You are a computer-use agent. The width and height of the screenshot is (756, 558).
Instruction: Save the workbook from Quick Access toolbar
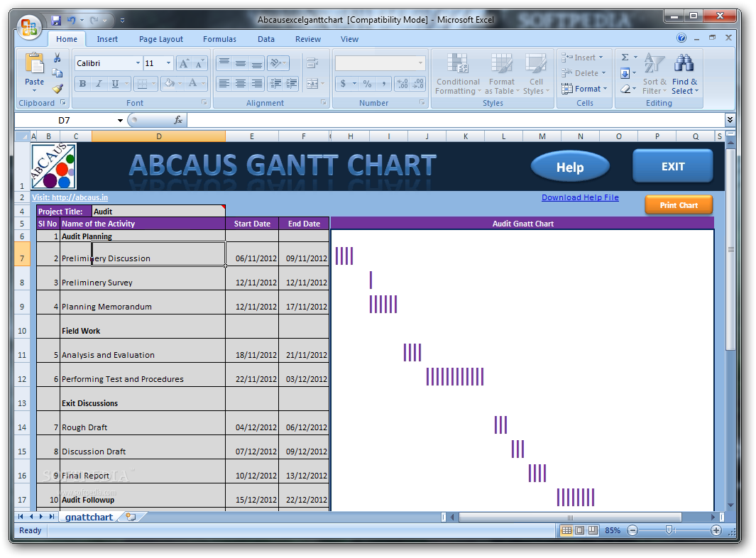(56, 21)
